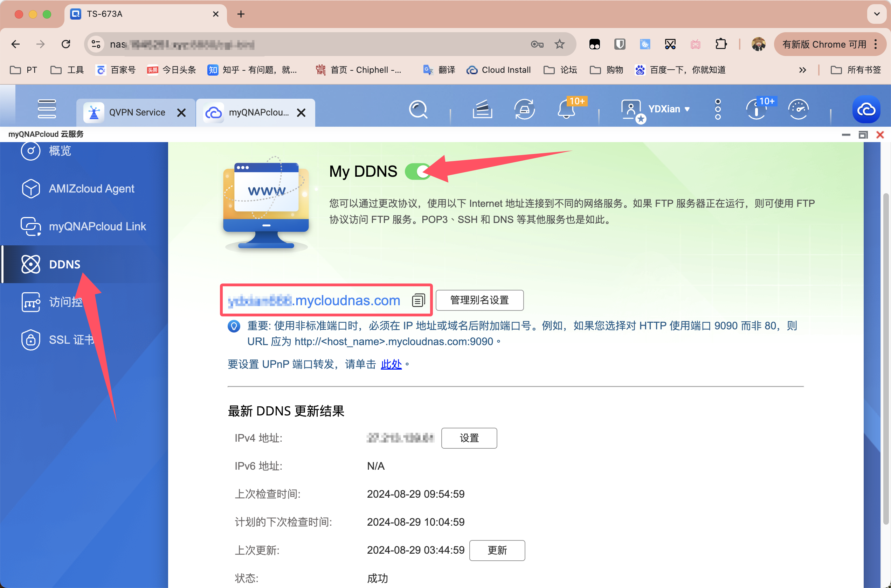Go forward in browser history
This screenshot has height=588, width=891.
coord(41,44)
